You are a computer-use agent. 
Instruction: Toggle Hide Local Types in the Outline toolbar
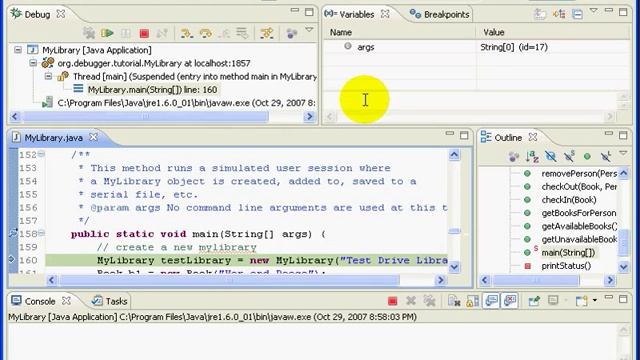[x=606, y=156]
